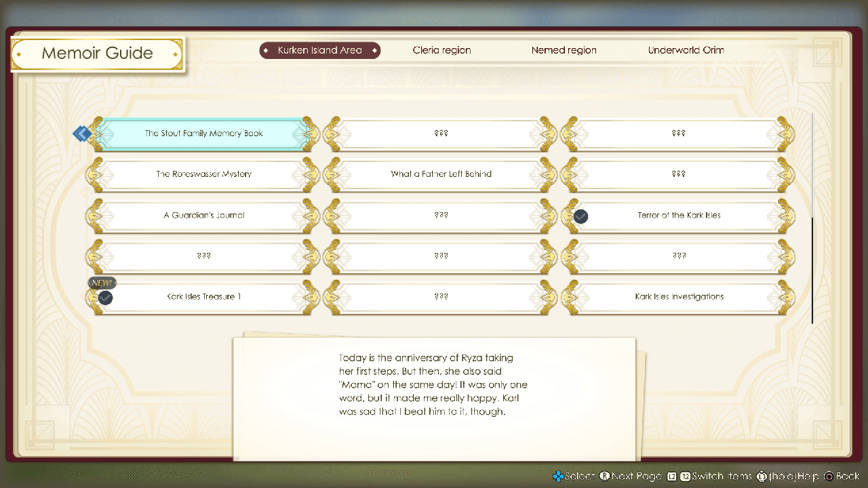
Task: Click the D-pad Select icon
Action: point(558,476)
